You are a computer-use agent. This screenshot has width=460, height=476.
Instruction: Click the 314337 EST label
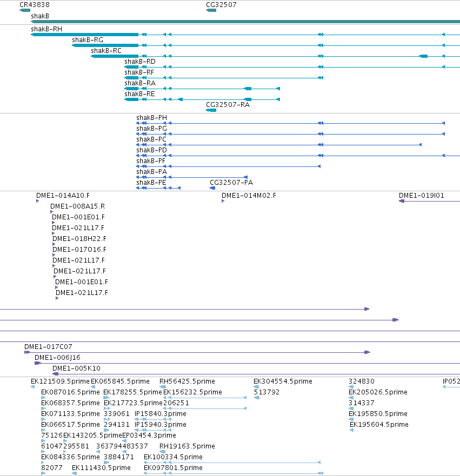pos(361,403)
